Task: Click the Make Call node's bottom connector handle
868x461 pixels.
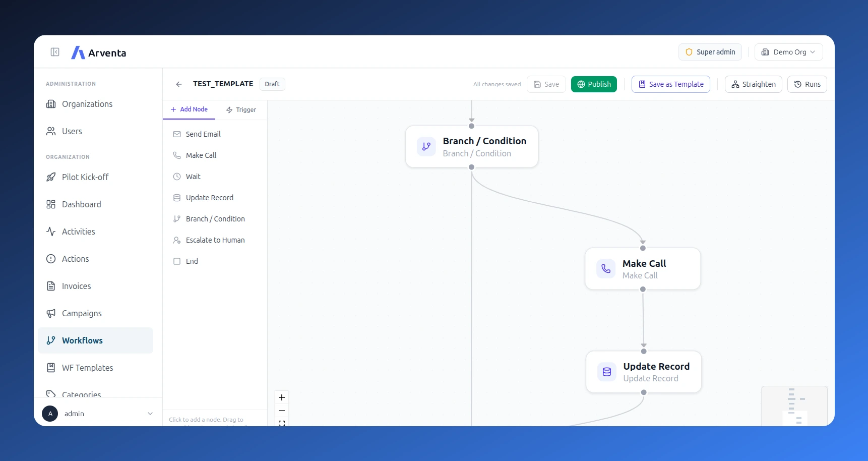Action: [643, 290]
